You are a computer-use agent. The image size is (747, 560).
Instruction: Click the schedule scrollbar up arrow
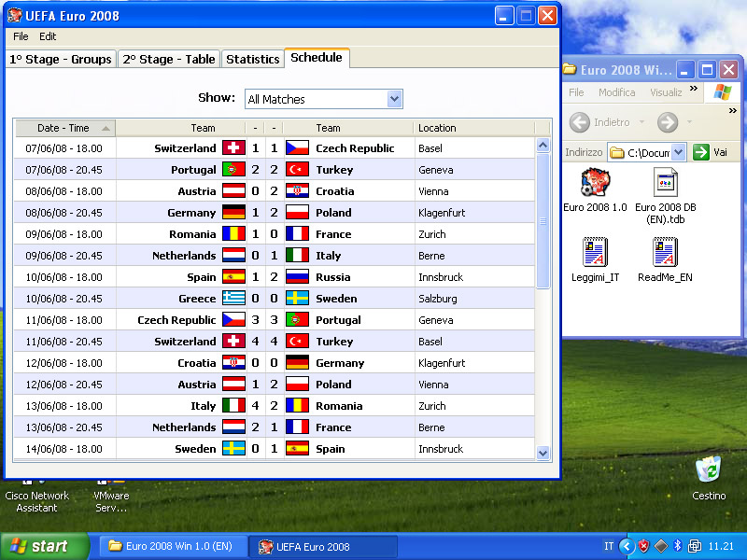click(x=543, y=146)
